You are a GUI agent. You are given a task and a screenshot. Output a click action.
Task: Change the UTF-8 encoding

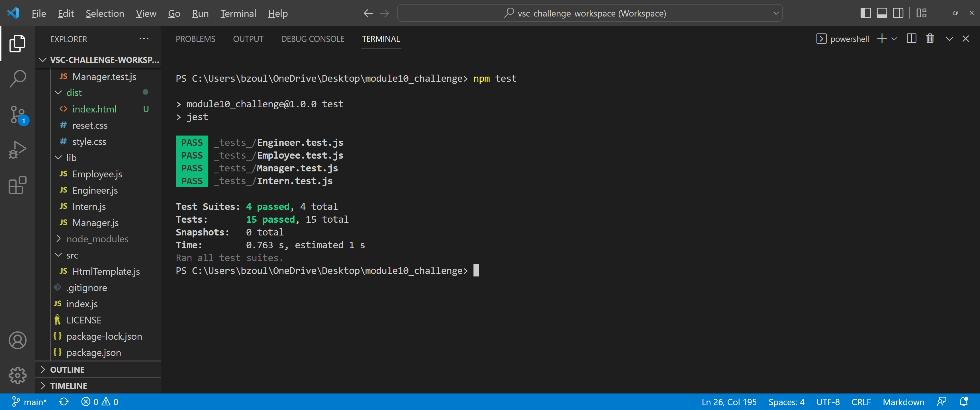(828, 402)
